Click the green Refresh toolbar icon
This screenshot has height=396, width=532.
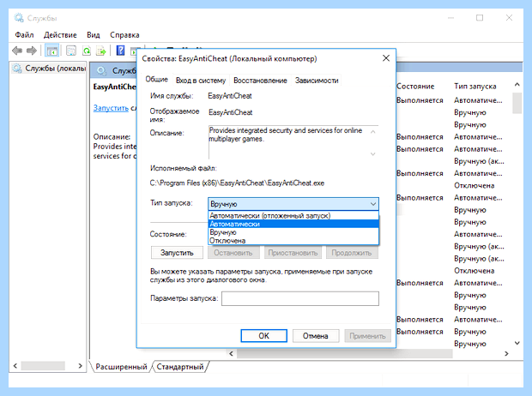(x=87, y=51)
